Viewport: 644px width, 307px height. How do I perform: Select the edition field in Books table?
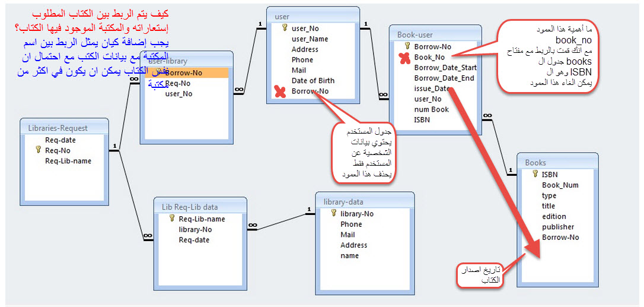pos(554,216)
